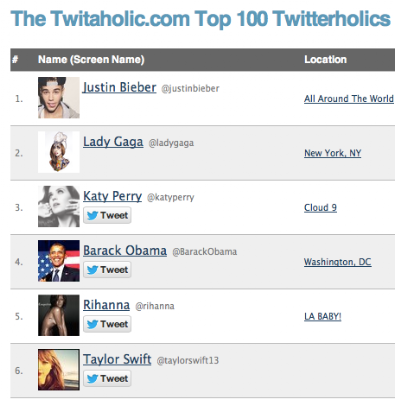This screenshot has height=400, width=395.
Task: Open Katy Perry avatar thumbnail
Action: tap(59, 206)
